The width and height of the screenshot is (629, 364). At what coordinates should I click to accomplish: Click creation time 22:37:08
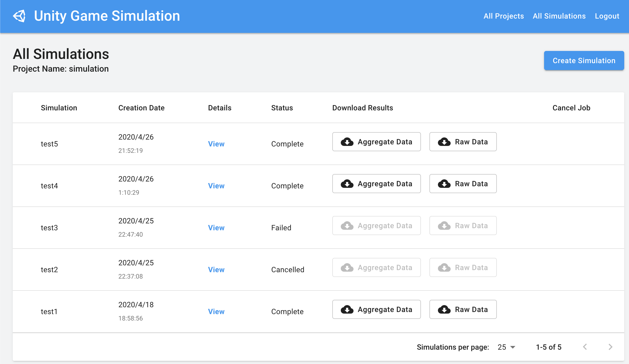pos(131,276)
